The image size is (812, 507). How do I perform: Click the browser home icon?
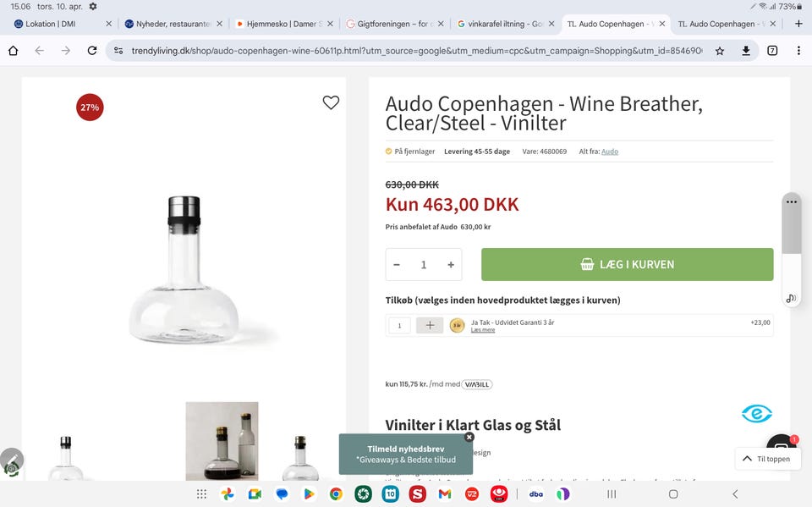coord(12,50)
